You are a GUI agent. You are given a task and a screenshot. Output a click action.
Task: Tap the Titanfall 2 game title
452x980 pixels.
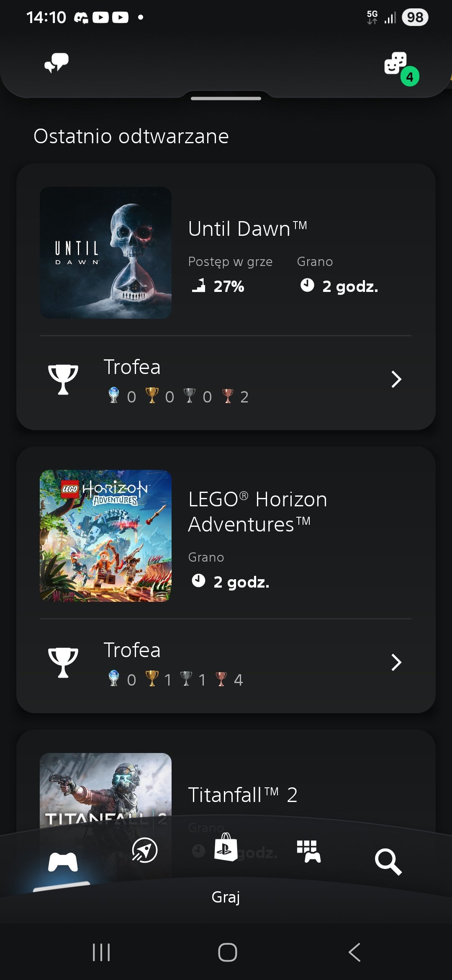point(243,795)
